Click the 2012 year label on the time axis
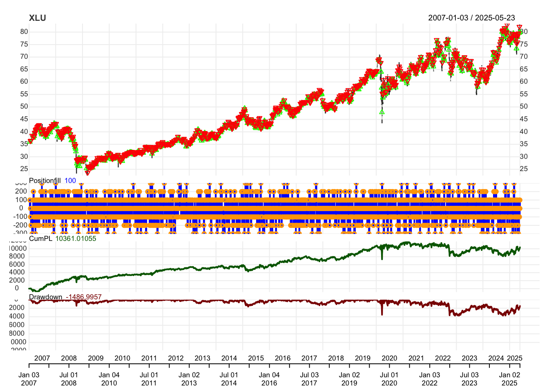Screen dimensions: 549x392 176,358
